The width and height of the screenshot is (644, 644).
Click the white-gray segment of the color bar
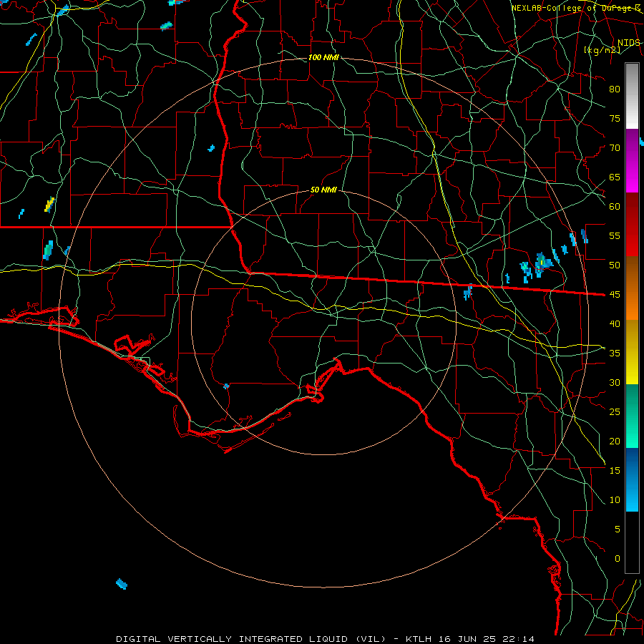(632, 96)
